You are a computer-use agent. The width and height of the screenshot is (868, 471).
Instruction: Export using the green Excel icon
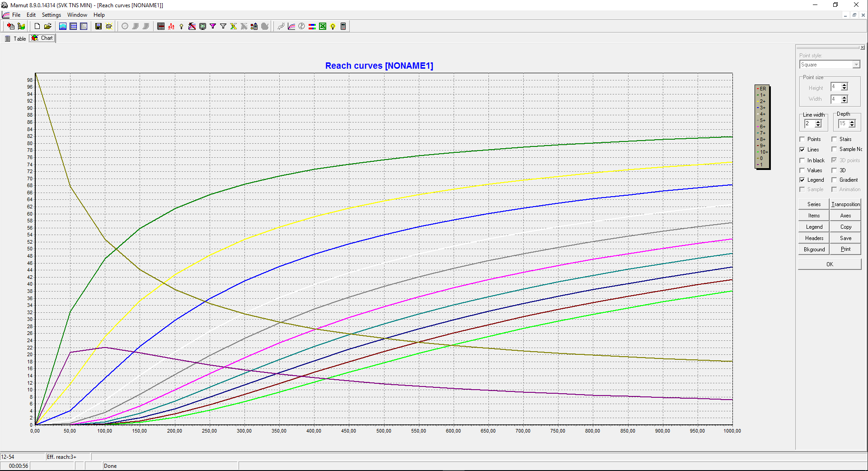(x=323, y=26)
